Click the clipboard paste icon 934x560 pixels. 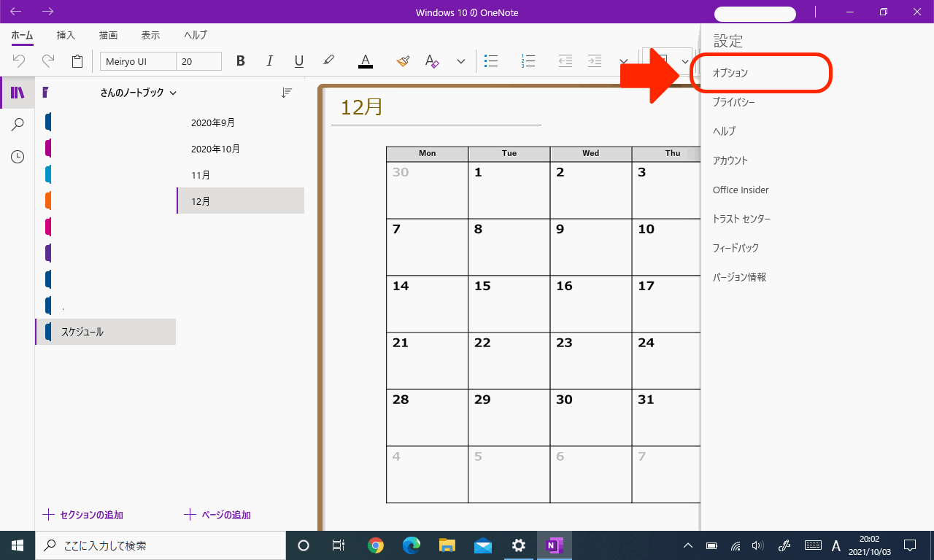point(77,61)
